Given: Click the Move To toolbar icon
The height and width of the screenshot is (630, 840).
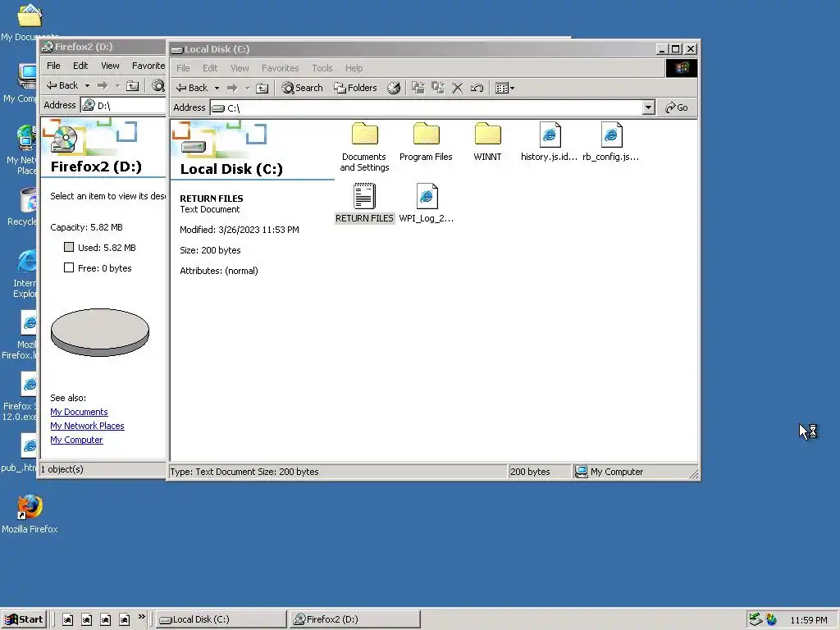Looking at the screenshot, I should coord(418,88).
